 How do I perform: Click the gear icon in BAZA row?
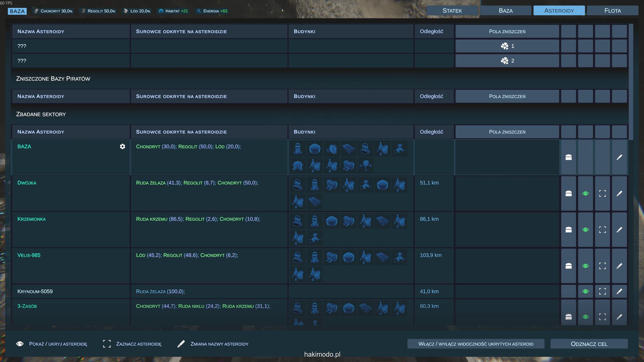pyautogui.click(x=122, y=146)
